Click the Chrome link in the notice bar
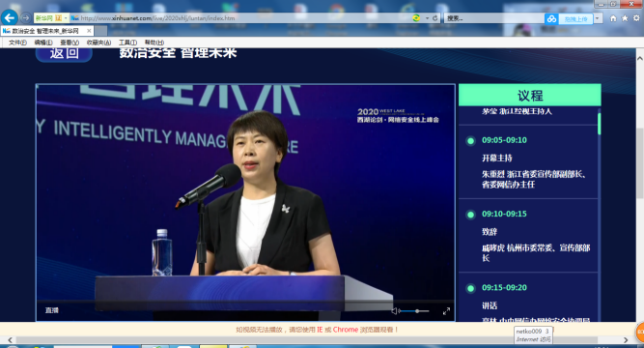 (x=346, y=330)
